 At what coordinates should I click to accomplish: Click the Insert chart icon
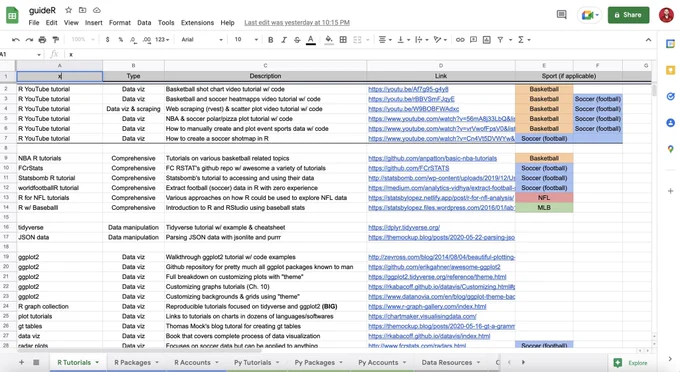[x=487, y=40]
